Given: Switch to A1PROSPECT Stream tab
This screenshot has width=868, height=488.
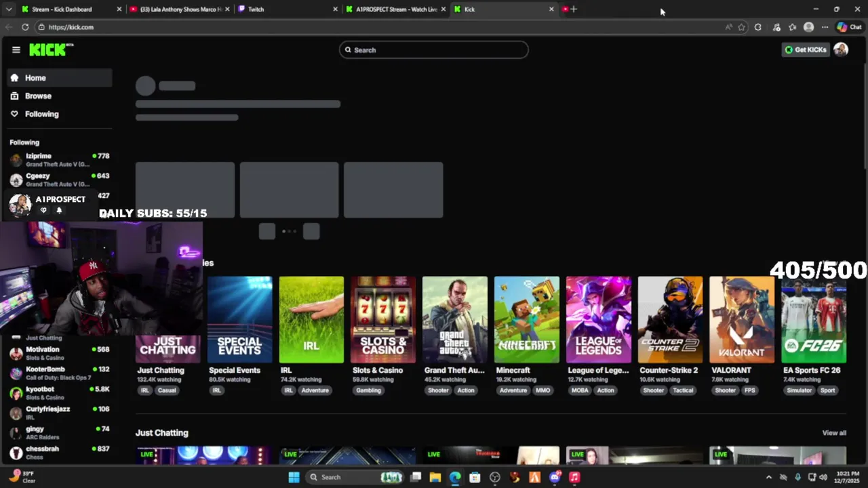Looking at the screenshot, I should (x=396, y=9).
